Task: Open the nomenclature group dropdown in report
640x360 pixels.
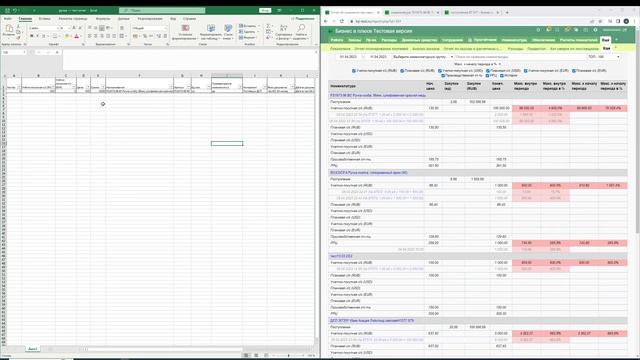Action: 423,57
